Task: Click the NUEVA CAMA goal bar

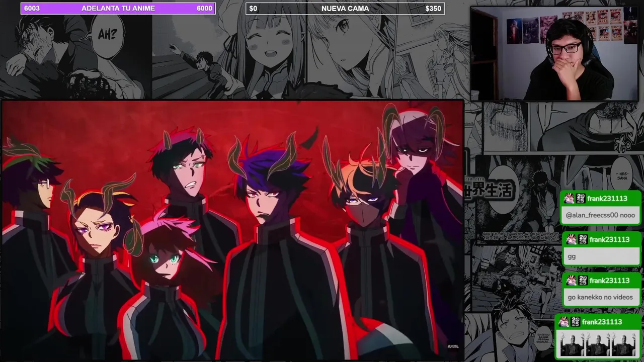Action: click(x=345, y=8)
